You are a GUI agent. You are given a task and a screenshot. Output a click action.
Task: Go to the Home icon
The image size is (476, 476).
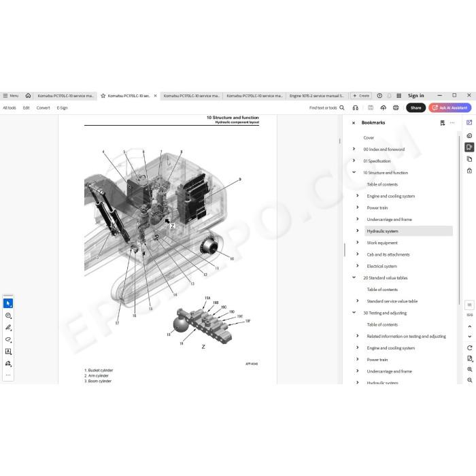coord(28,96)
